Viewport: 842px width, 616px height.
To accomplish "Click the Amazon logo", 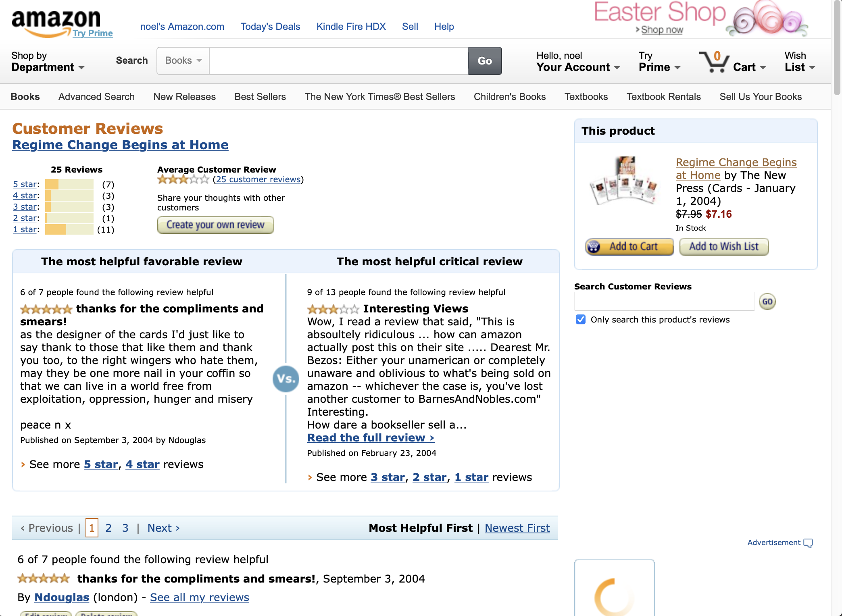I will point(56,18).
